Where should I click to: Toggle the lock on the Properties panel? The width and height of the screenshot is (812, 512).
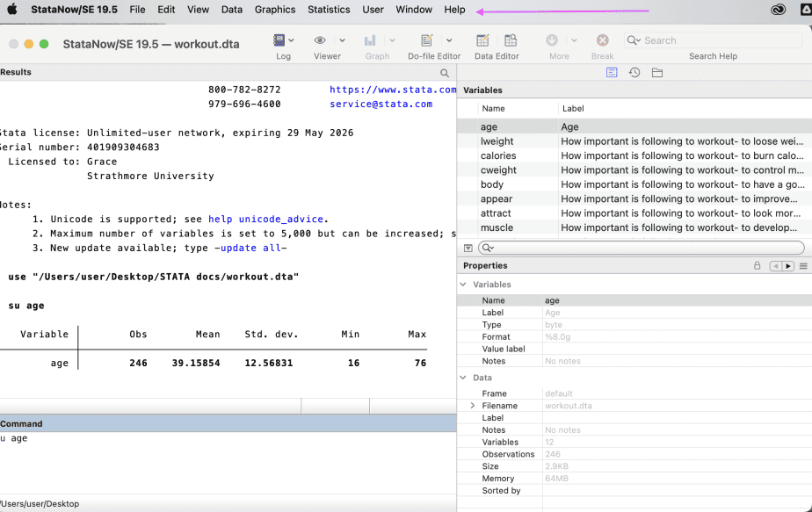coord(756,265)
